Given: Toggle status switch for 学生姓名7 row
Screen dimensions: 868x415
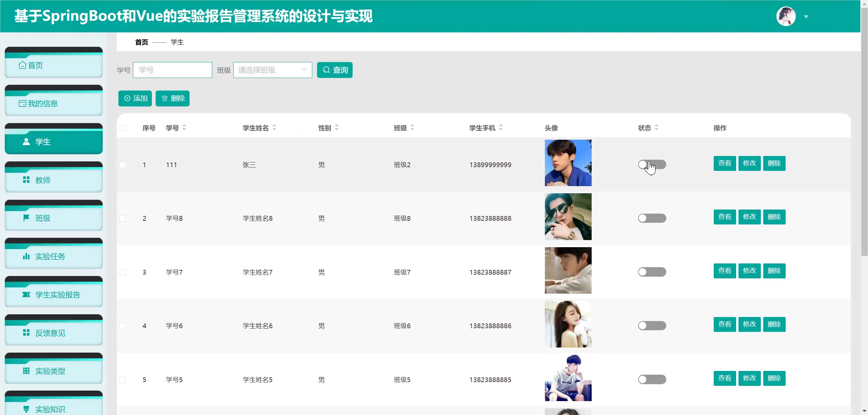Looking at the screenshot, I should click(x=652, y=272).
